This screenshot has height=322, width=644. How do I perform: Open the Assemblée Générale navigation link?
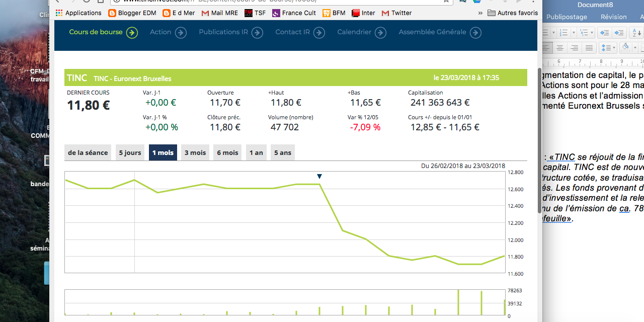click(x=440, y=33)
